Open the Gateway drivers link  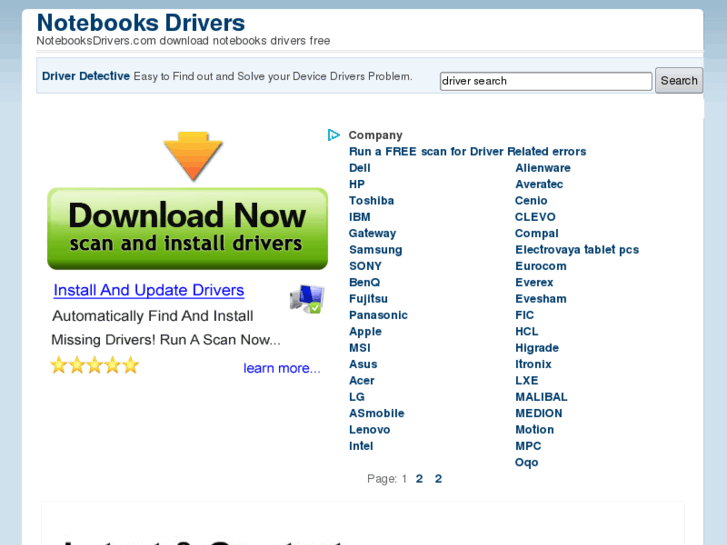tap(372, 233)
